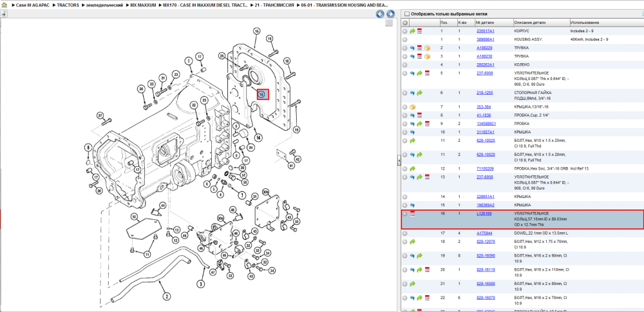Click red list icon on row 41-1036
The height and width of the screenshot is (312, 644).
coord(420,115)
